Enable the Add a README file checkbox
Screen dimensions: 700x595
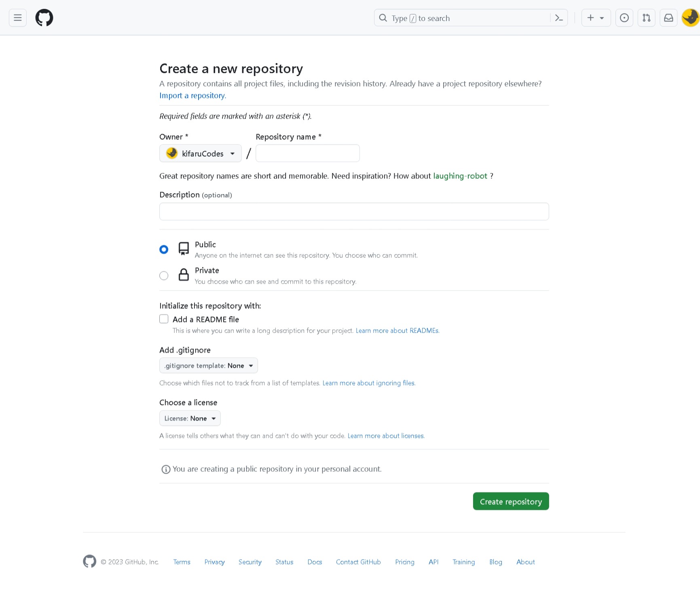(x=164, y=319)
